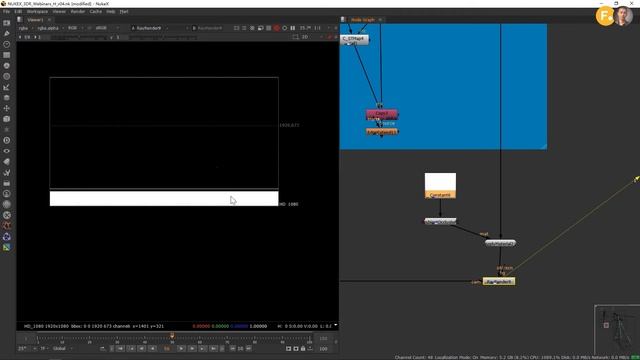Open the Help menu

pyautogui.click(x=111, y=11)
